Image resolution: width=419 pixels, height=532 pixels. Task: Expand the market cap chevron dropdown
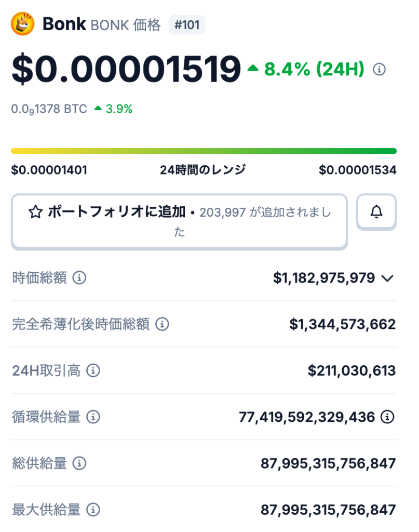point(387,278)
